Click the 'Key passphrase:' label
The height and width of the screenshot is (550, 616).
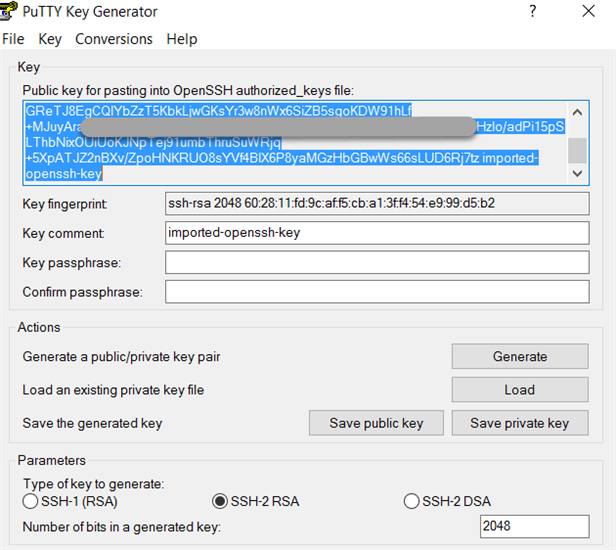72,262
